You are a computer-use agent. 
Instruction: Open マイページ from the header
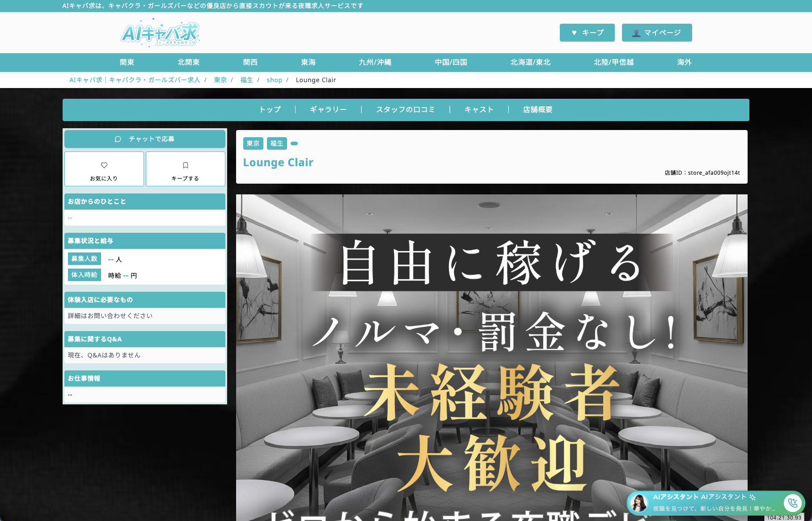tap(657, 33)
